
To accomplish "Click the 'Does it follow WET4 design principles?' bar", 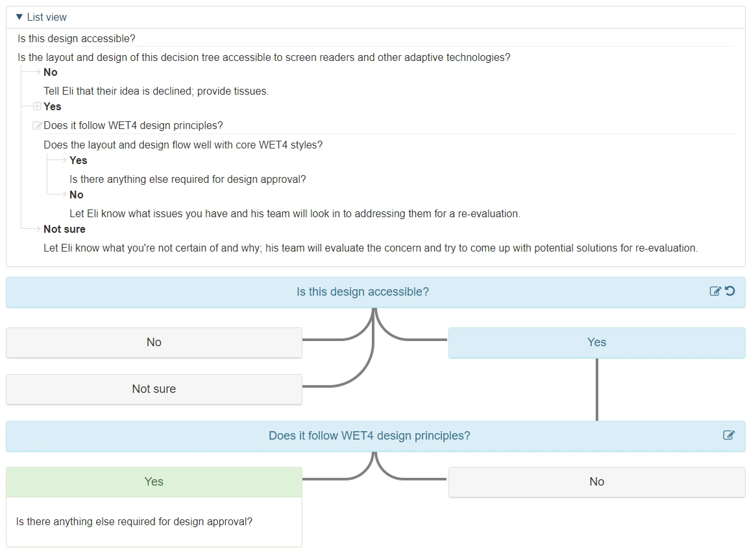I will 376,436.
